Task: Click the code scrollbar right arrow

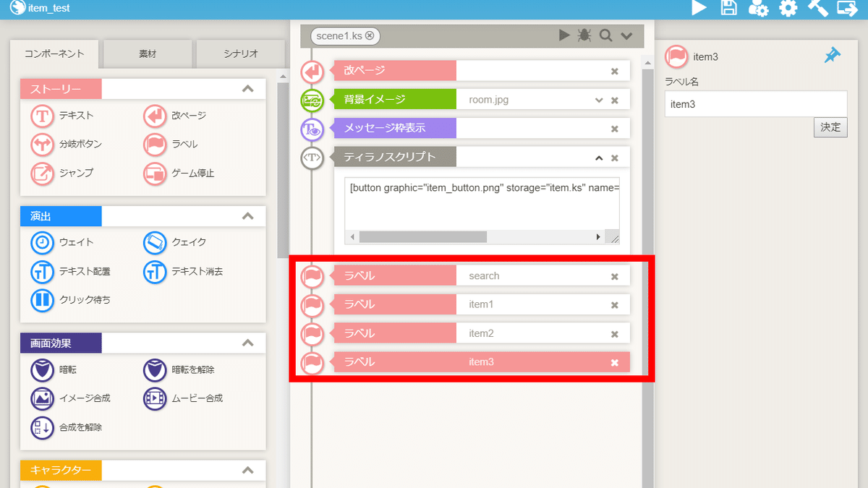Action: pyautogui.click(x=598, y=237)
